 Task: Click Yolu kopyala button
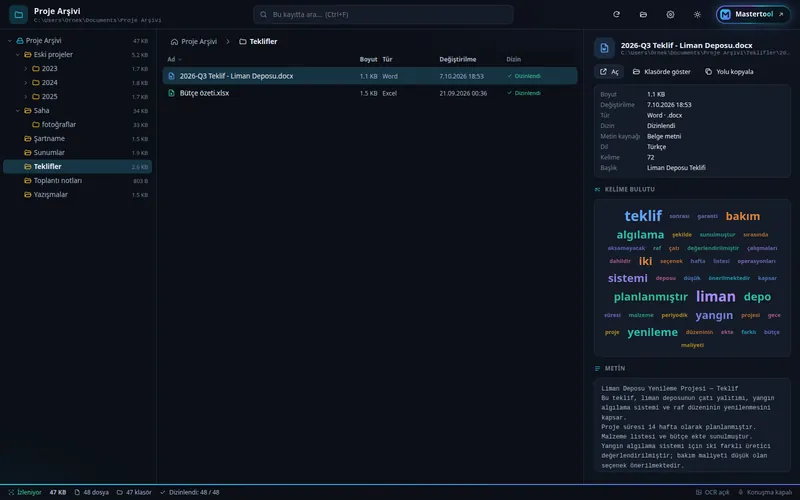pyautogui.click(x=730, y=72)
